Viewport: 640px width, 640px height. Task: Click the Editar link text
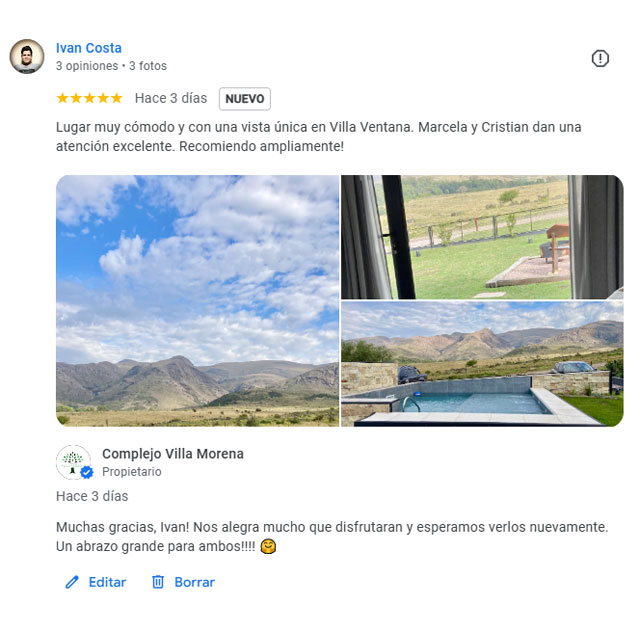[x=107, y=582]
